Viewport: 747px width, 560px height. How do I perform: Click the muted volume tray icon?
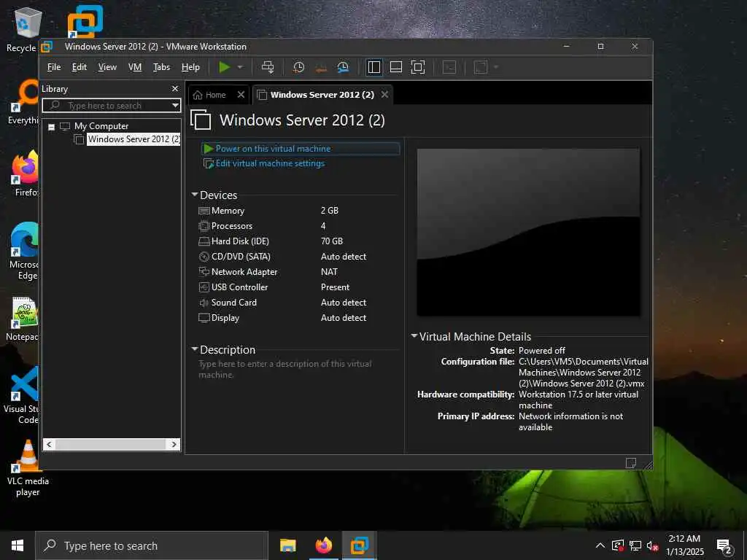click(x=652, y=545)
